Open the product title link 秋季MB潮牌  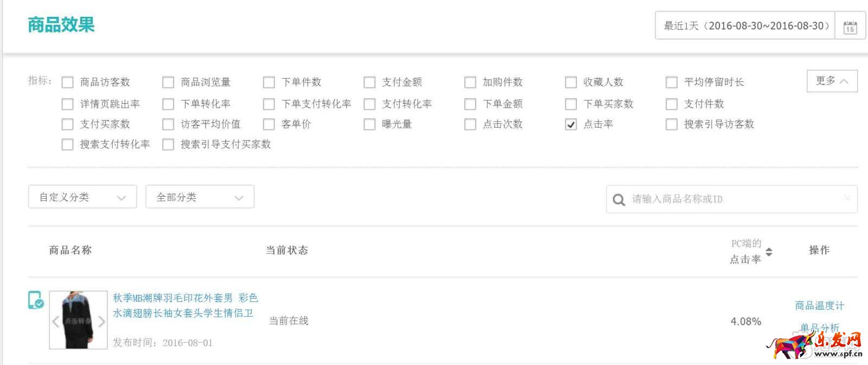pyautogui.click(x=186, y=305)
